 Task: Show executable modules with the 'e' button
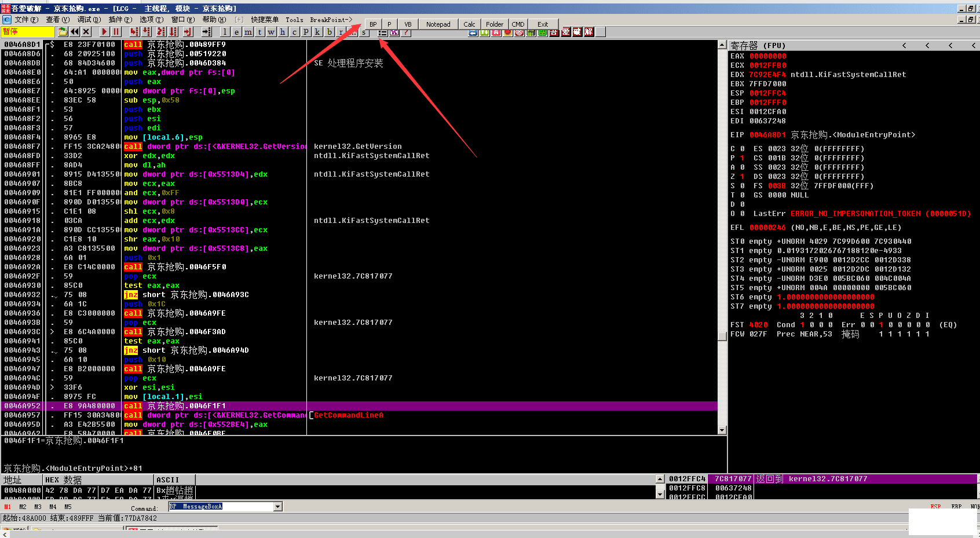(236, 32)
